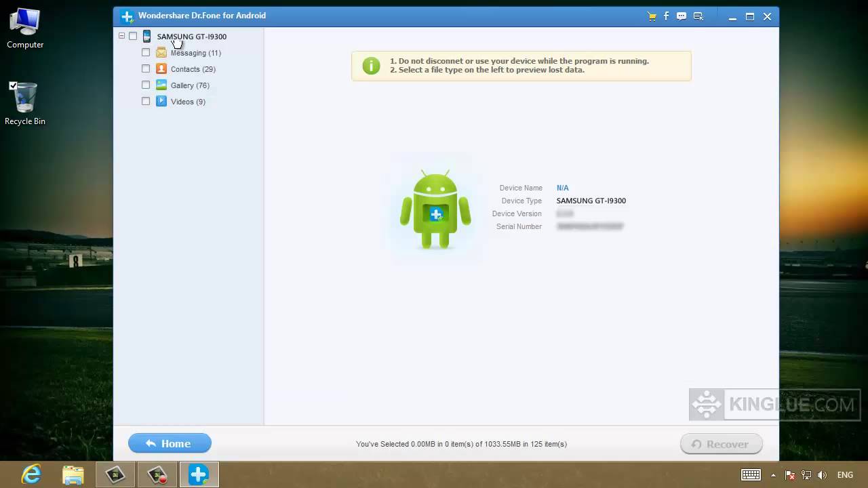Tick the Contacts (29) checkbox
Screen dimensions: 868x488
click(x=146, y=68)
